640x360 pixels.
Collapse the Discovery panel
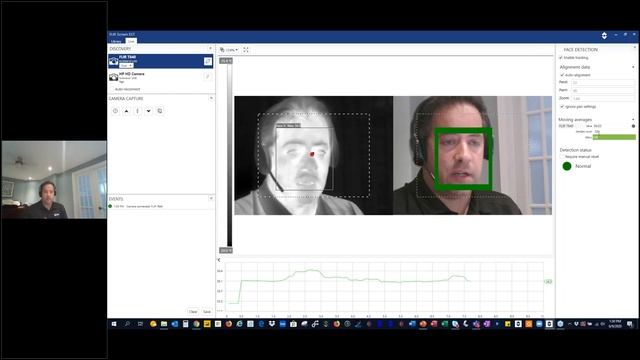[x=211, y=49]
